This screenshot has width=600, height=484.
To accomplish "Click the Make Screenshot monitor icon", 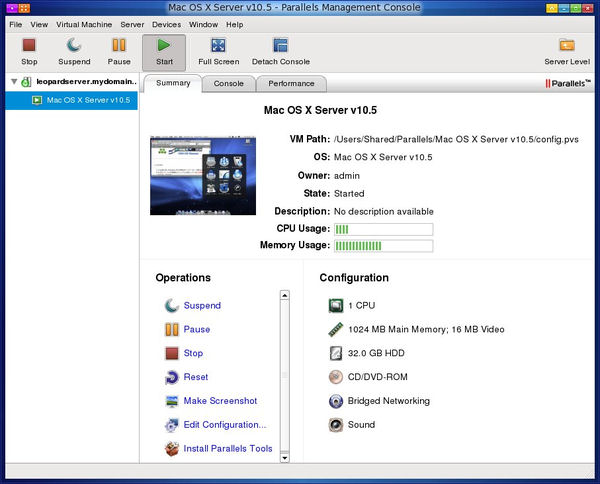I will click(x=171, y=401).
